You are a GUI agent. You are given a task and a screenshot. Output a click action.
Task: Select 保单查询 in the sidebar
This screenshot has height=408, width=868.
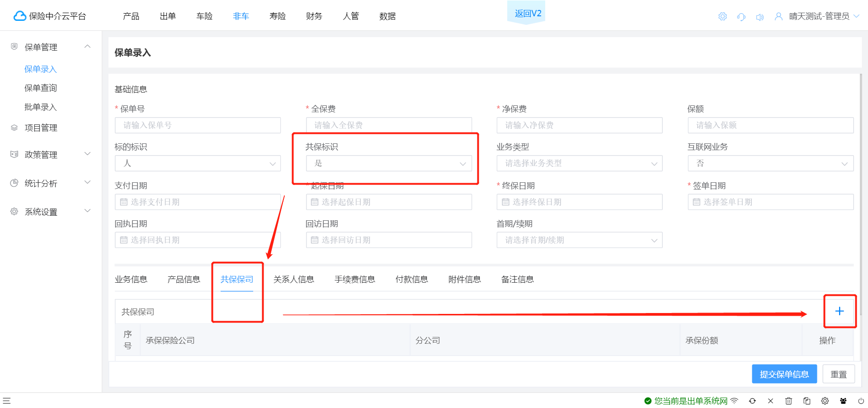pos(41,88)
